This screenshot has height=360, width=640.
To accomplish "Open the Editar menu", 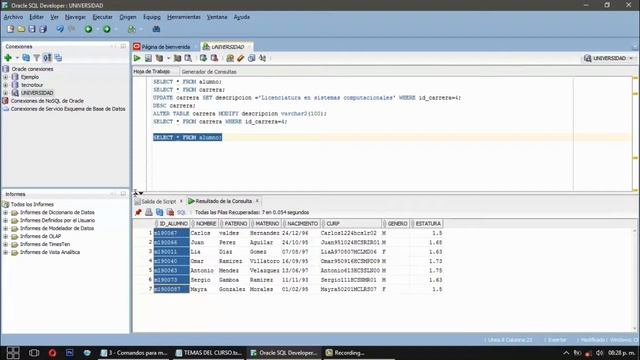I will click(36, 17).
